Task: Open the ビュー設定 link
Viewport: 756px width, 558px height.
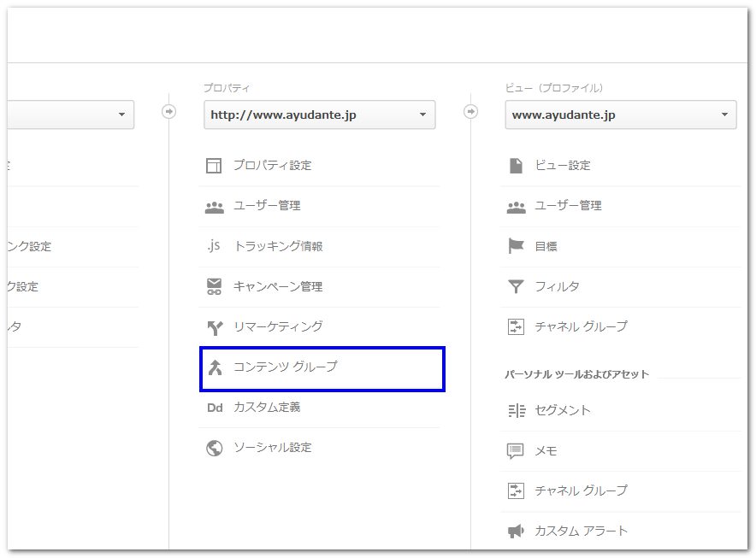Action: [x=562, y=166]
